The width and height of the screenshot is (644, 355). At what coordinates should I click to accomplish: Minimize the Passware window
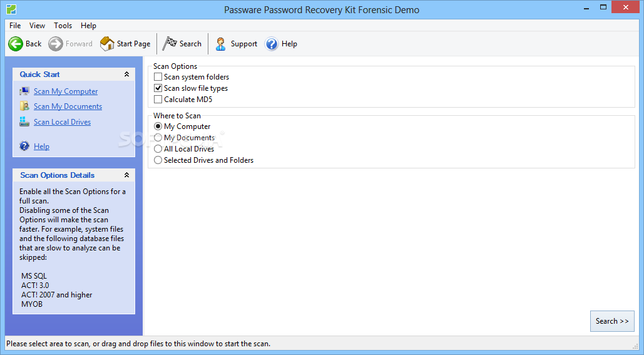(x=587, y=8)
